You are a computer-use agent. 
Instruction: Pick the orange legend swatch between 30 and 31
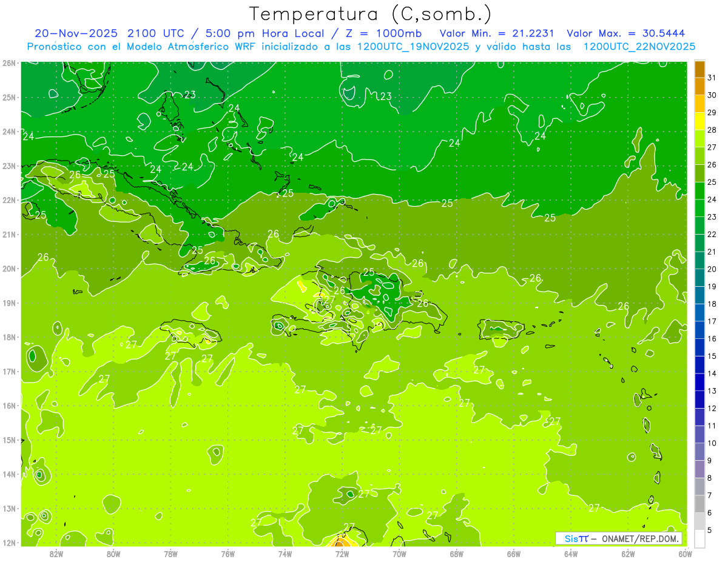click(700, 86)
